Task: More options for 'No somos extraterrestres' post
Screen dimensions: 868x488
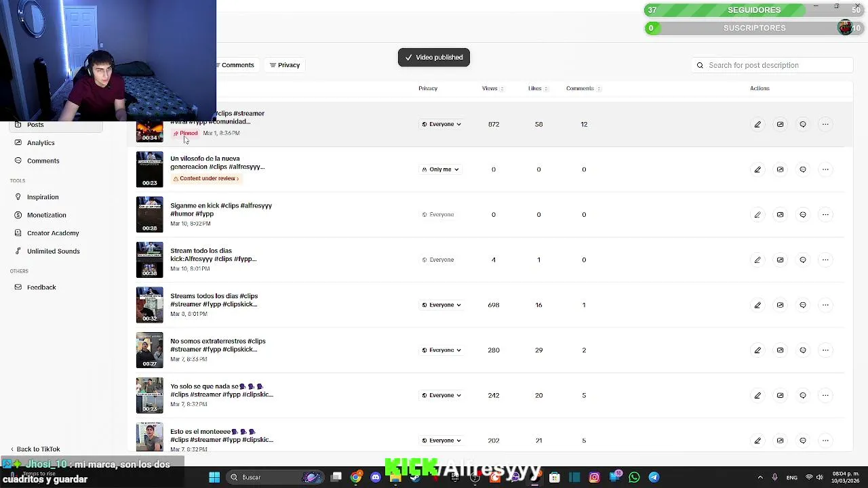Action: click(825, 350)
